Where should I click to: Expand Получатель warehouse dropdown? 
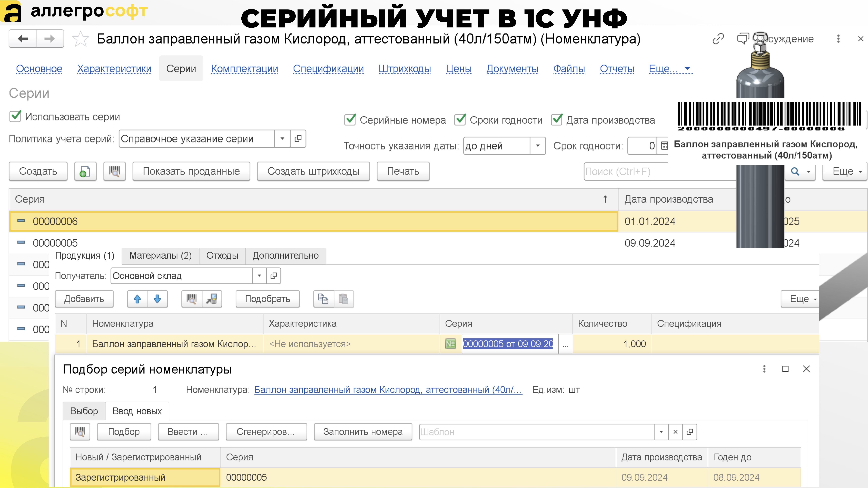tap(259, 276)
